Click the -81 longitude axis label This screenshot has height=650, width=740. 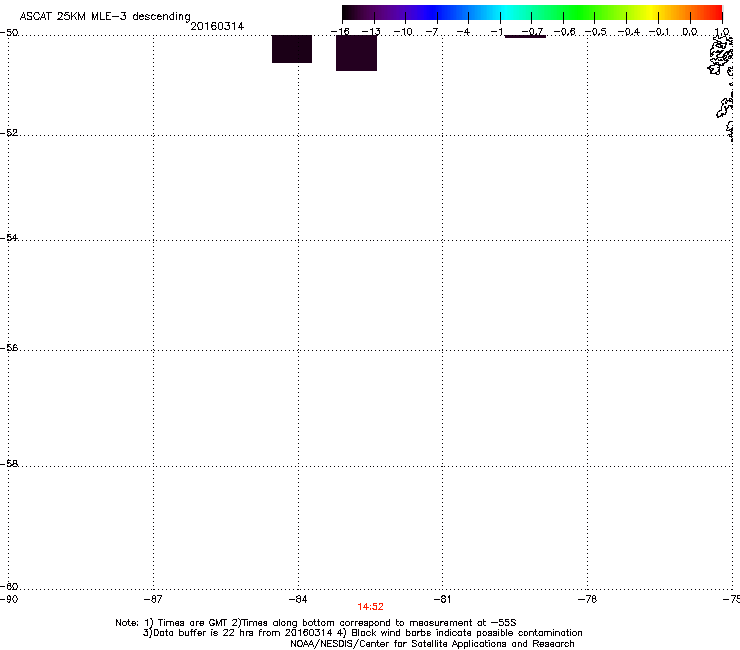click(442, 599)
